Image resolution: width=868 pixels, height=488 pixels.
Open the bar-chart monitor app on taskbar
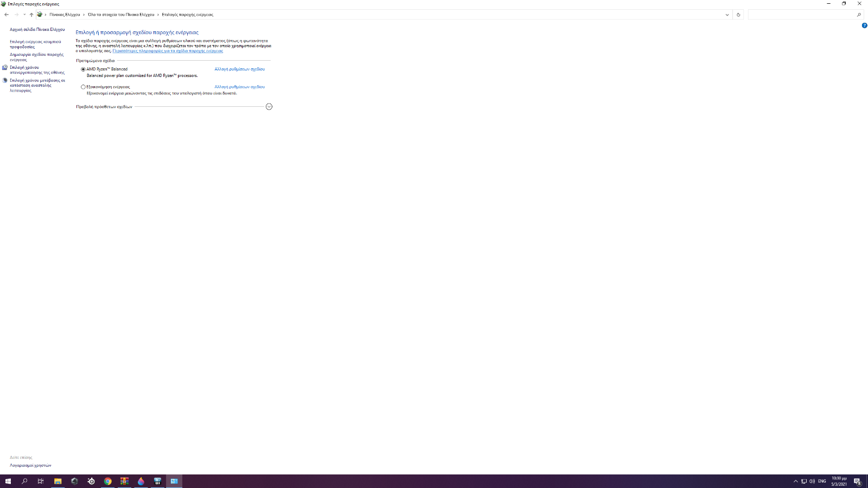point(158,481)
